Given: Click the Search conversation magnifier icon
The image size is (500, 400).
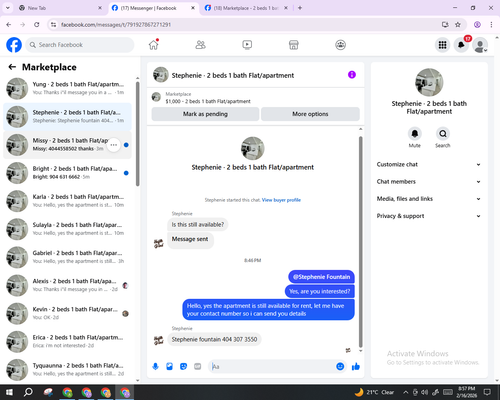Looking at the screenshot, I should coord(443,134).
